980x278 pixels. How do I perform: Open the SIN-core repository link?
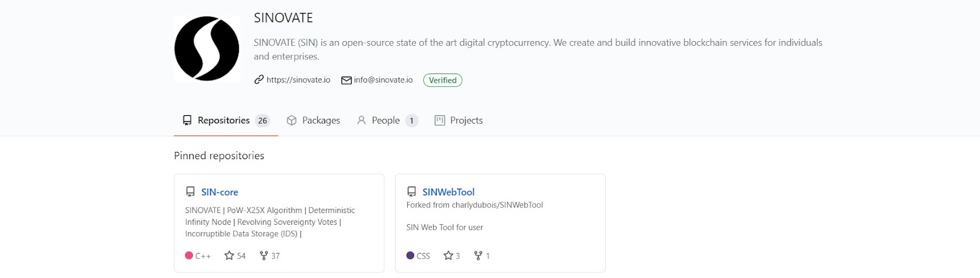(x=219, y=192)
